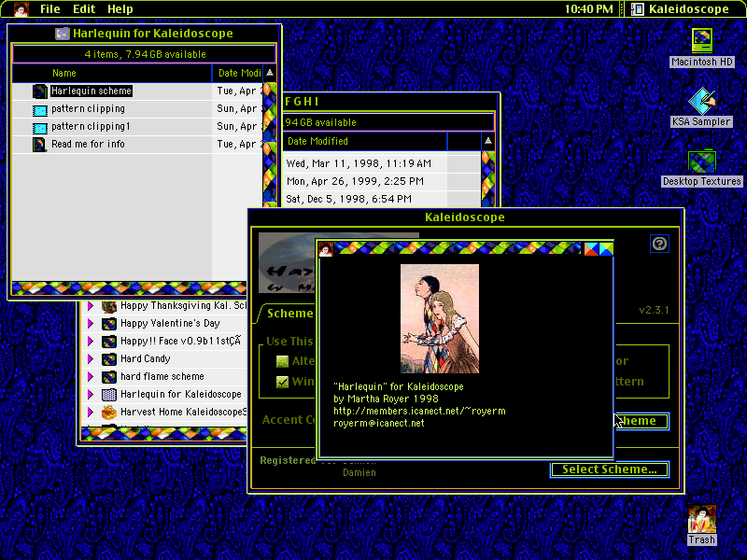
Task: Expand the Happy Valentine's Day disclosure triangle
Action: [90, 324]
